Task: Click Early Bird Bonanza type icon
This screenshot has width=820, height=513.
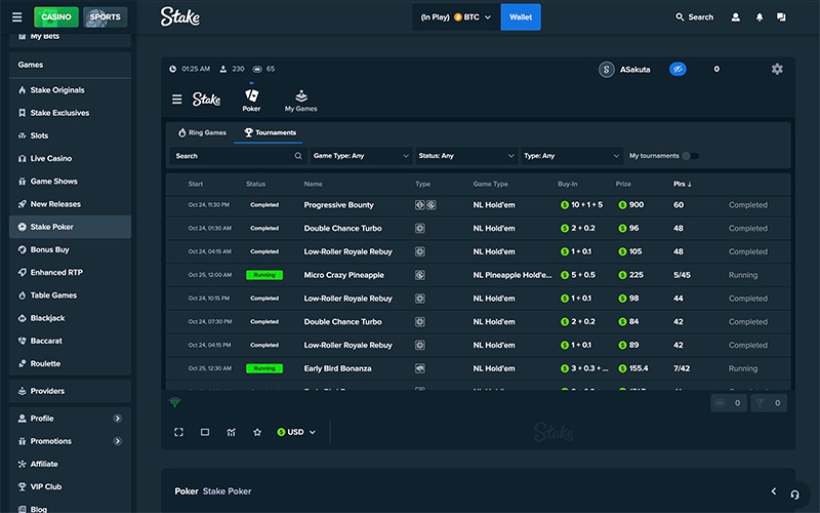Action: [420, 369]
